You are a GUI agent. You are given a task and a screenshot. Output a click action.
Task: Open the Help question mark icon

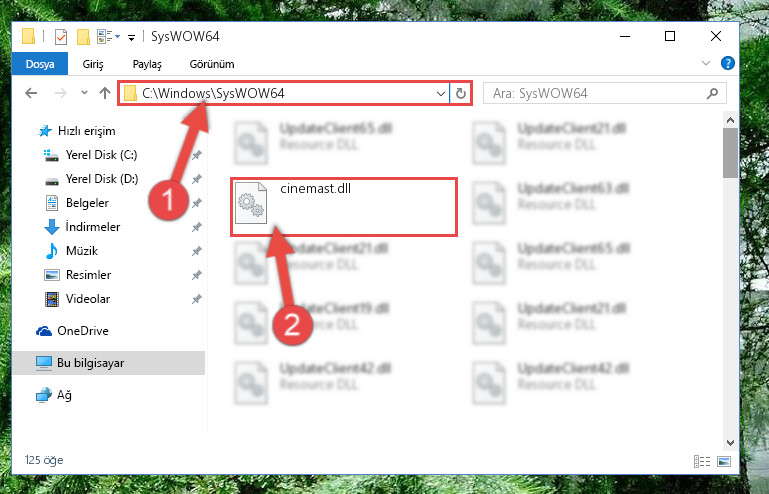(x=728, y=63)
